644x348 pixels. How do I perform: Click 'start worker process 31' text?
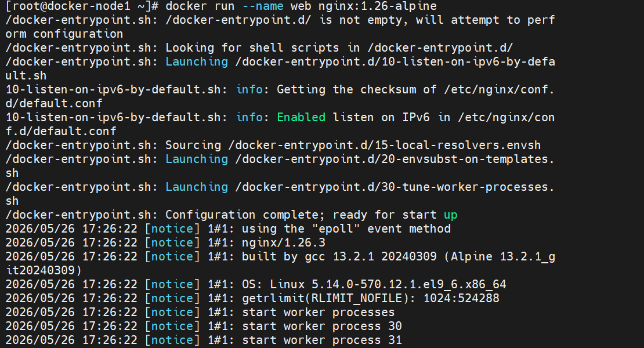pyautogui.click(x=322, y=340)
